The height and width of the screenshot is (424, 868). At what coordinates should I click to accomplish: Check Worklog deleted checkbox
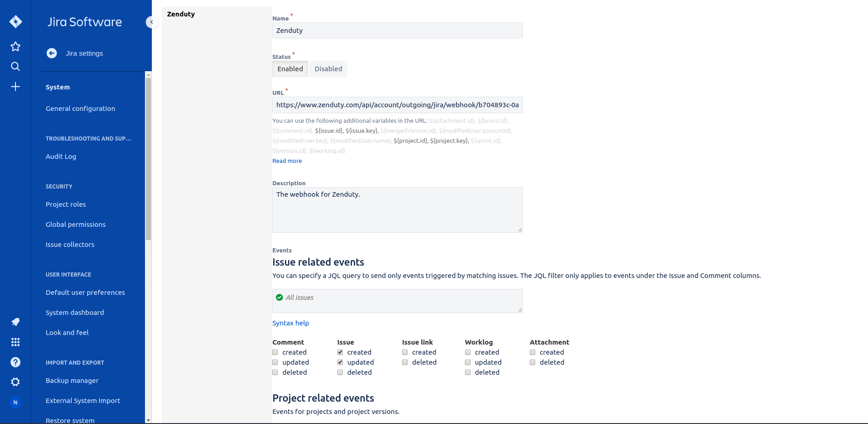[x=468, y=372]
